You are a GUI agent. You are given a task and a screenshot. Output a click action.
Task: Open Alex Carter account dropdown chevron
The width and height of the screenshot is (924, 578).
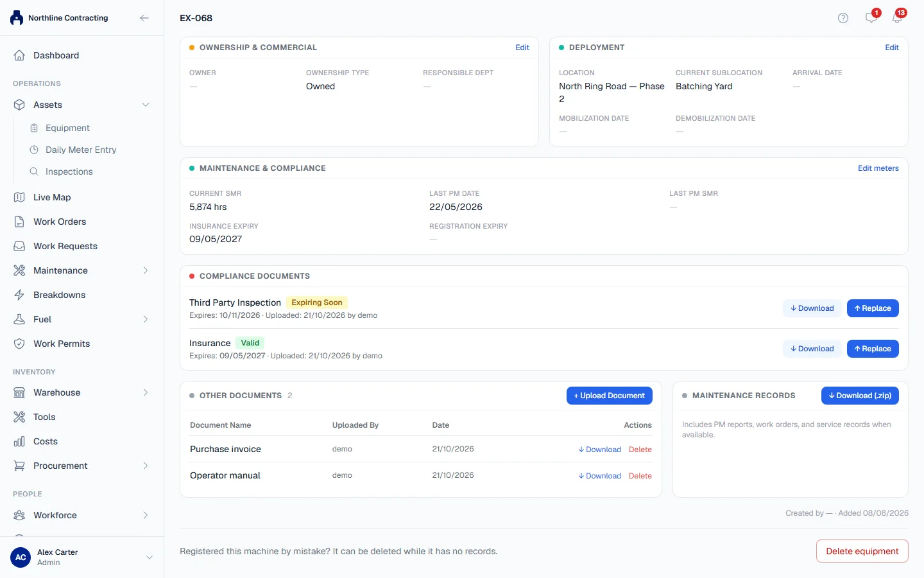(x=150, y=557)
